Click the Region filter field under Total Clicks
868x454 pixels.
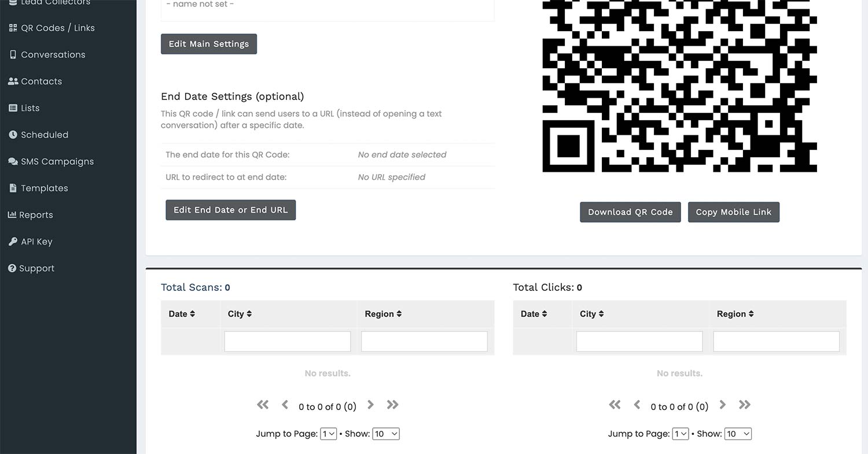pyautogui.click(x=776, y=341)
